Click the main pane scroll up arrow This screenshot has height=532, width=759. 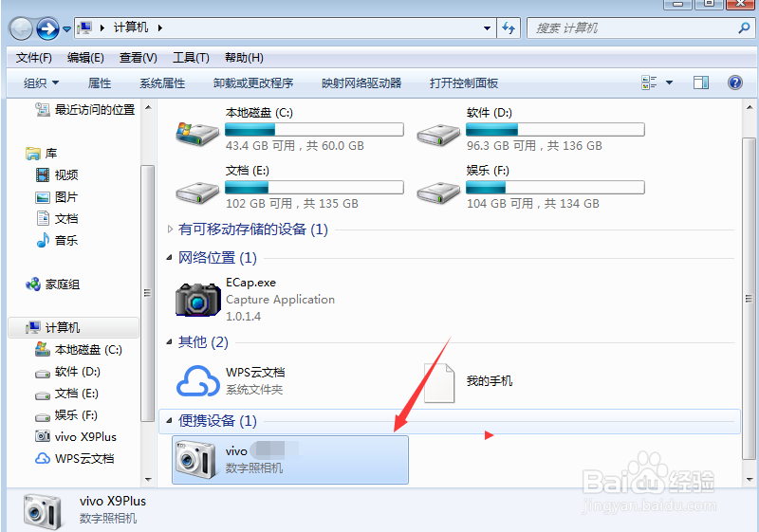tap(750, 107)
